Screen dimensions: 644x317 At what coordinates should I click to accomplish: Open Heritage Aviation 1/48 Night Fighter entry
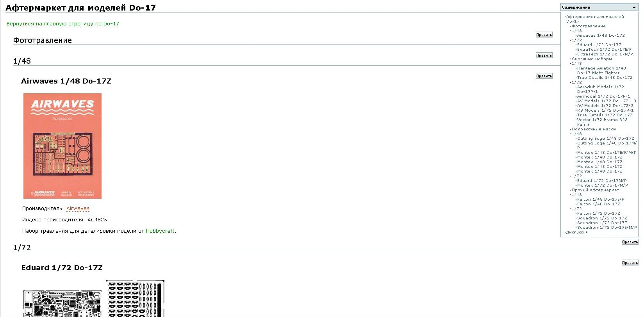[x=601, y=71]
